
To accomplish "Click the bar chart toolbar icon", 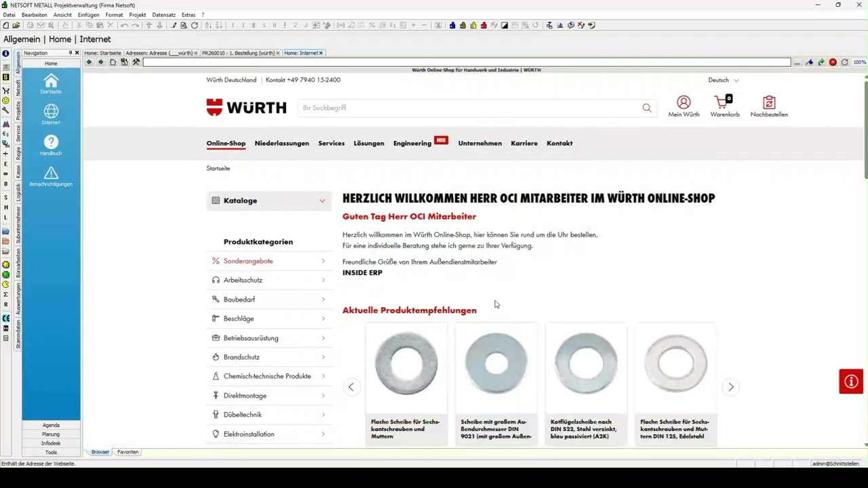I will tap(559, 25).
